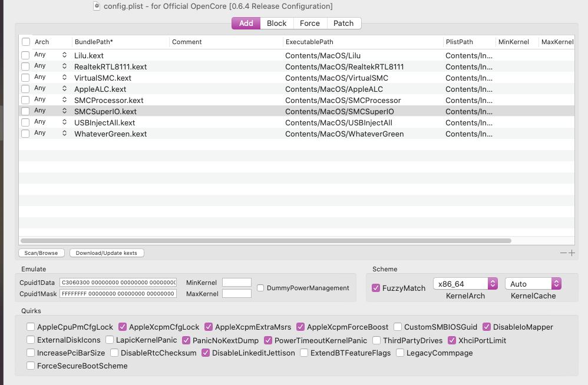Enable the IncreasePciBarSize quirk
This screenshot has height=385, width=588.
click(x=31, y=353)
